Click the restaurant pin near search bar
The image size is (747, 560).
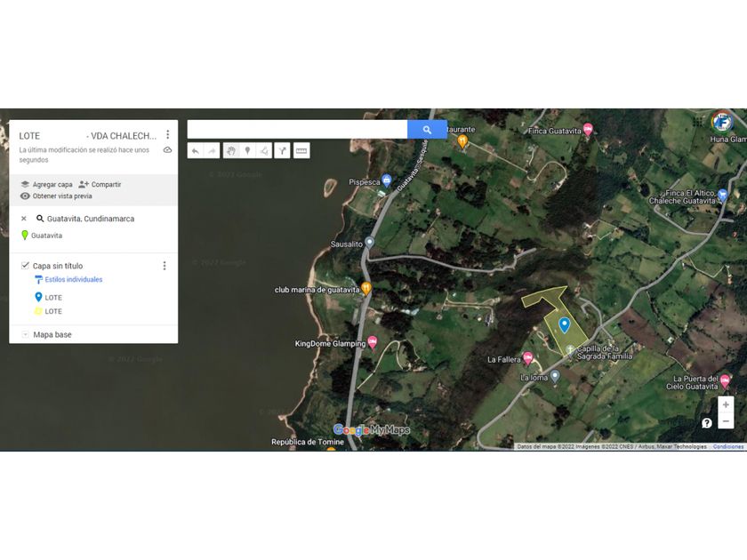click(462, 141)
